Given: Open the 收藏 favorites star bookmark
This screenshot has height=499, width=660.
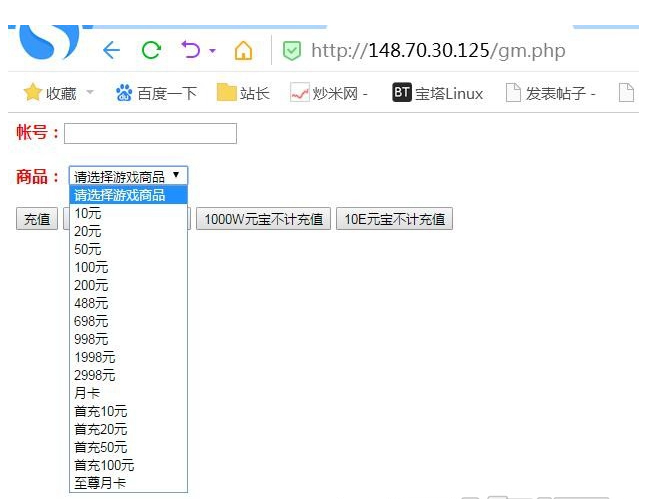Looking at the screenshot, I should (x=49, y=93).
